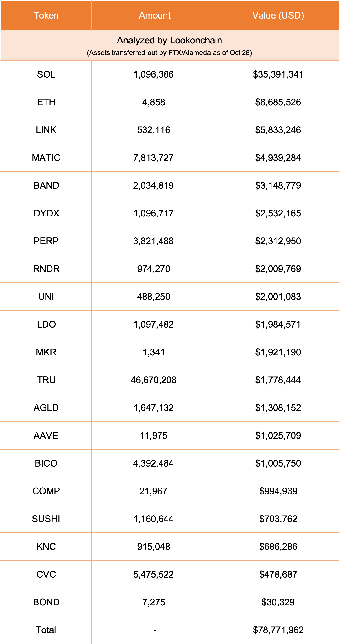Screen dimensions: 339x644
Task: Click the PERP token cell
Action: click(46, 241)
